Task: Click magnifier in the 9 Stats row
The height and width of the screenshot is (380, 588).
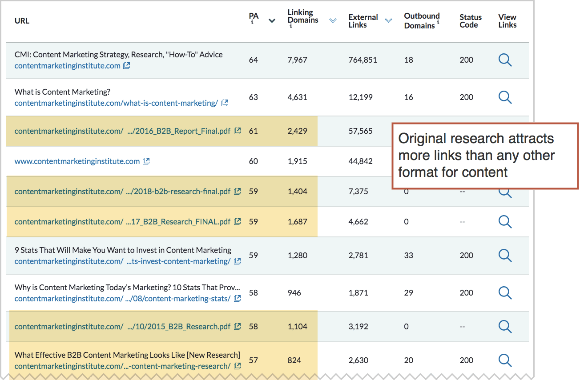Action: [505, 256]
